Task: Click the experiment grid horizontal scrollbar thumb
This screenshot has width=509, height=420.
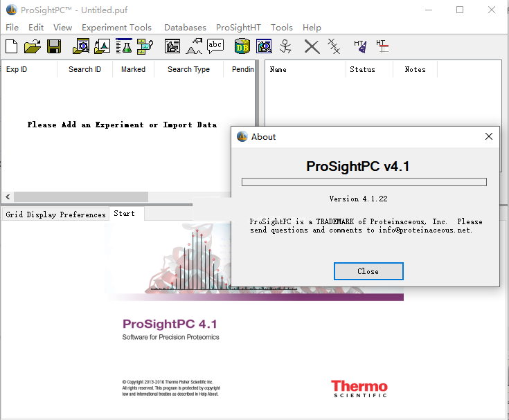Action: (81, 197)
